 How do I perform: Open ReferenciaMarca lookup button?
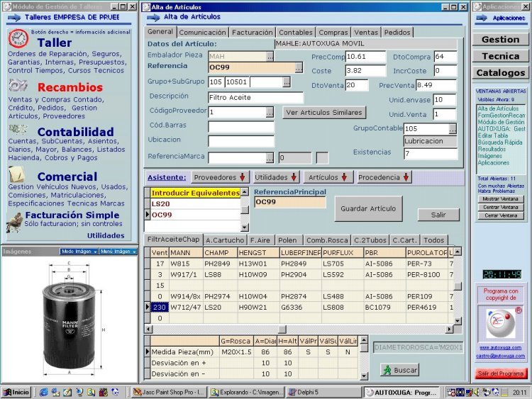[x=270, y=157]
